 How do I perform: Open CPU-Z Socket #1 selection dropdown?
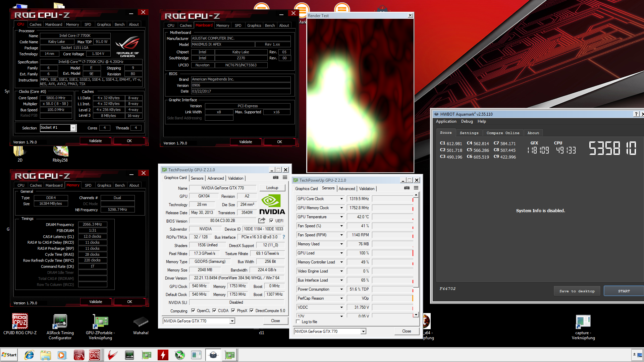(73, 128)
